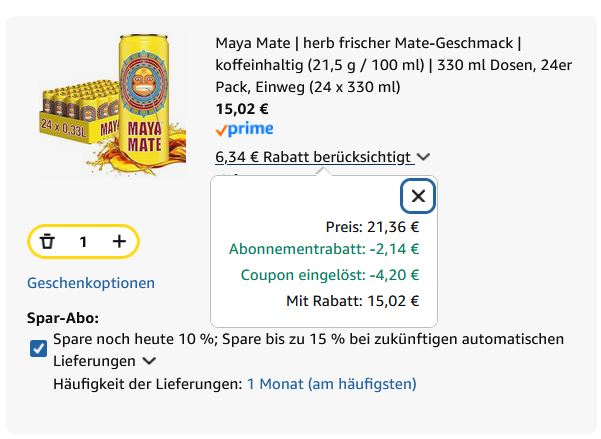Increase quantity with the plus icon
The image size is (601, 439).
coord(119,241)
